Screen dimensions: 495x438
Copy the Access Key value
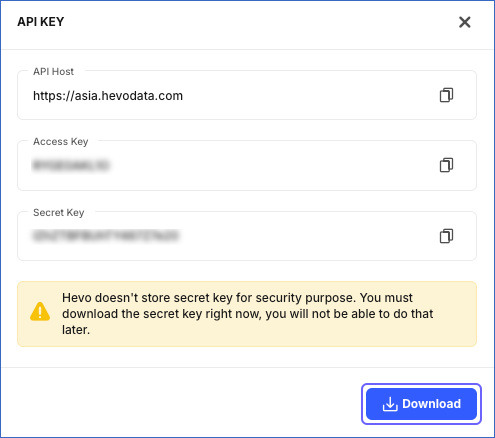(x=446, y=165)
